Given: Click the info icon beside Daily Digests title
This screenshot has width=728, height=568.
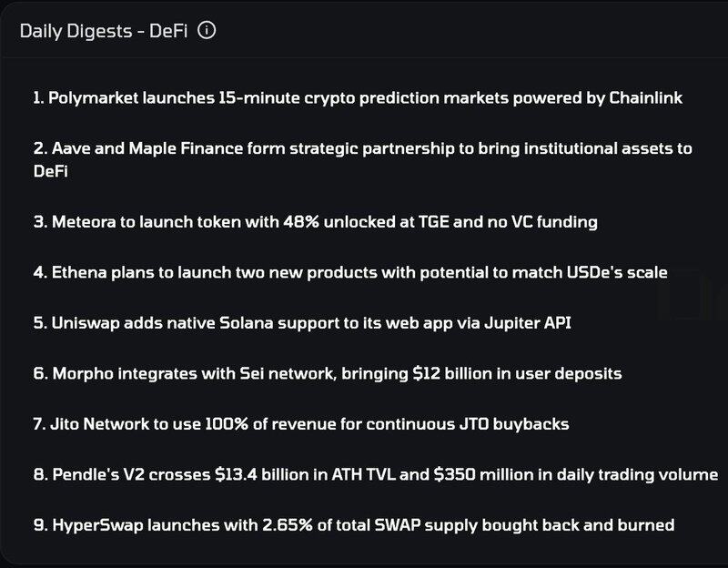Looking at the screenshot, I should coord(207,31).
